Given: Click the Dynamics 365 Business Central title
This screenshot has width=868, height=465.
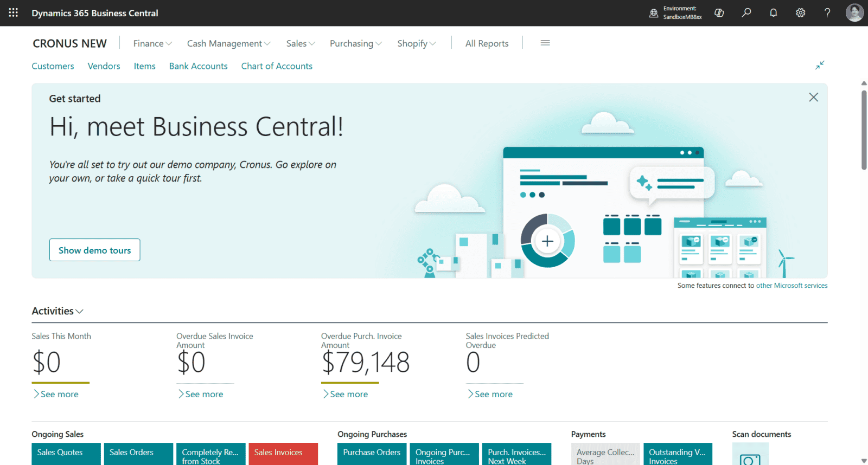Looking at the screenshot, I should (95, 13).
